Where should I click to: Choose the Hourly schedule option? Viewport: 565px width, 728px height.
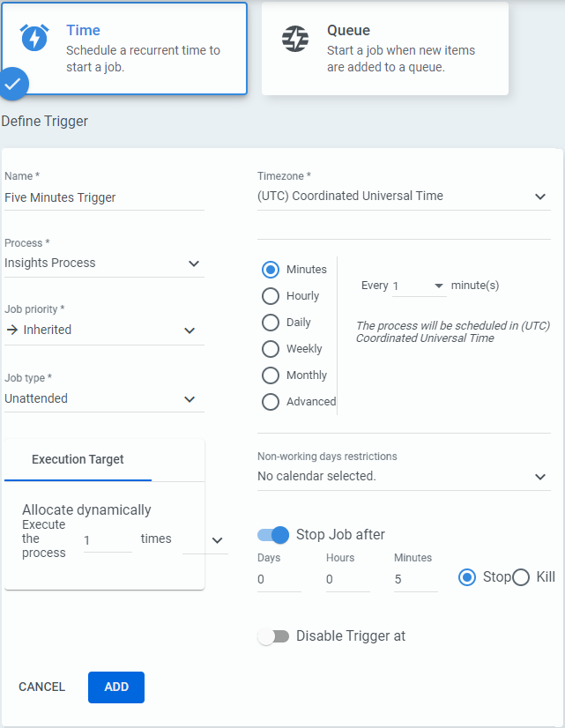271,296
